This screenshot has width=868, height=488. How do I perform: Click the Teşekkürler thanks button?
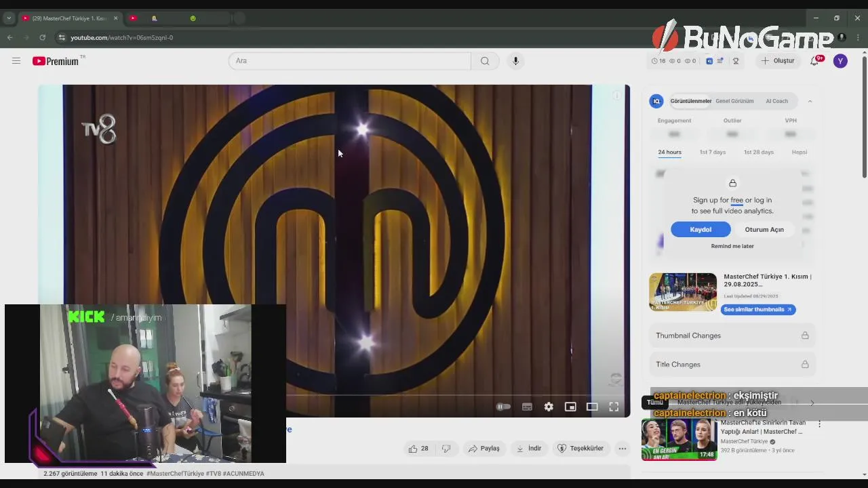coord(580,449)
